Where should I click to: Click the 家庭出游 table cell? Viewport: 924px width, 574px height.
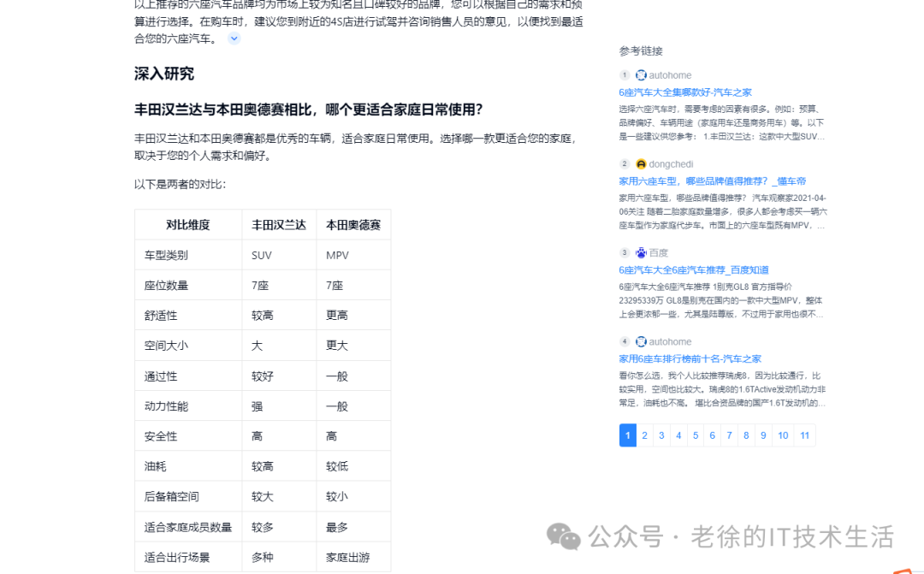point(347,558)
